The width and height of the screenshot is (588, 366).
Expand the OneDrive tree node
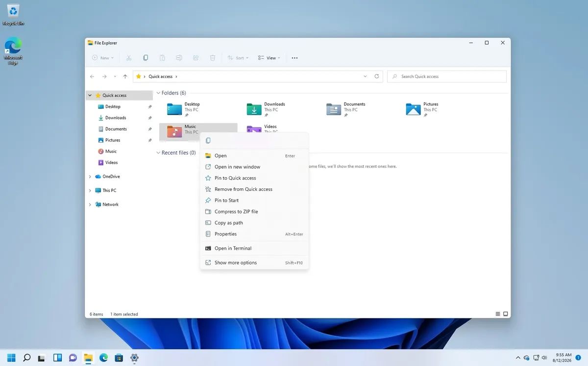tap(90, 177)
